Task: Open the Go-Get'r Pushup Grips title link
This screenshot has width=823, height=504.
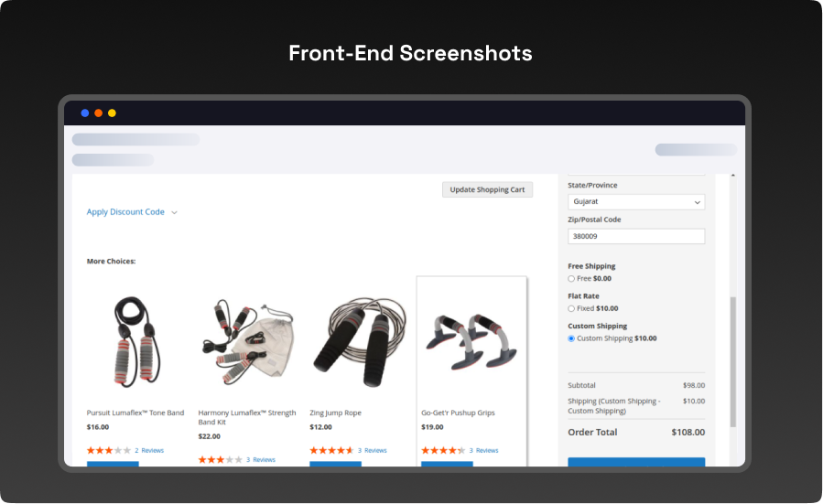Action: (458, 413)
